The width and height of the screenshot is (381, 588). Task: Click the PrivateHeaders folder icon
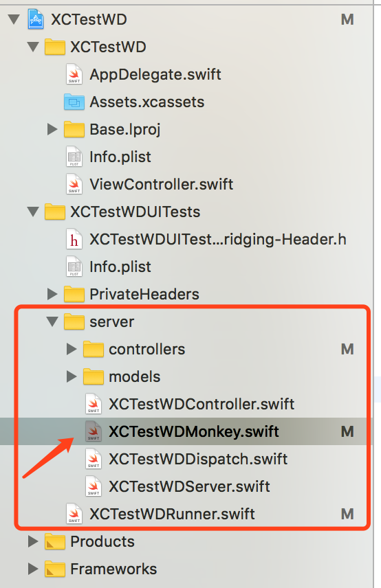tap(74, 294)
